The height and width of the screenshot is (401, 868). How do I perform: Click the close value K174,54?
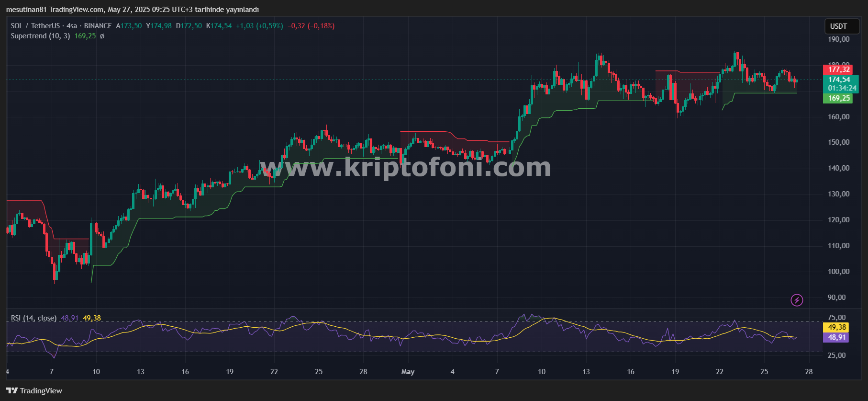[219, 26]
